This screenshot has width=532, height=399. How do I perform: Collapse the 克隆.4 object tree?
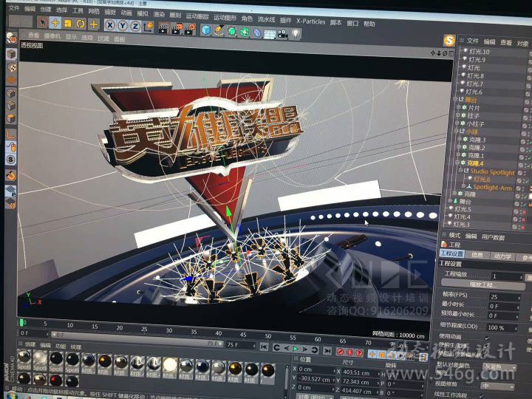(460, 163)
